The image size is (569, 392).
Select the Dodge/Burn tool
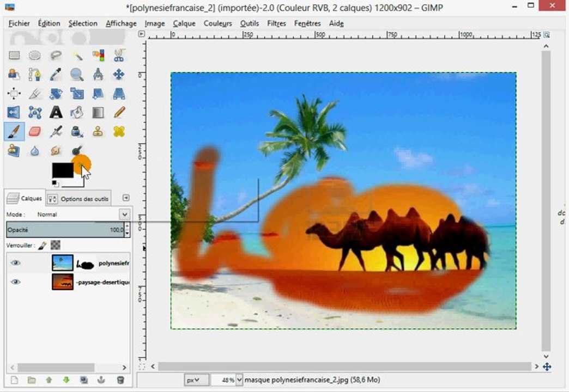77,150
